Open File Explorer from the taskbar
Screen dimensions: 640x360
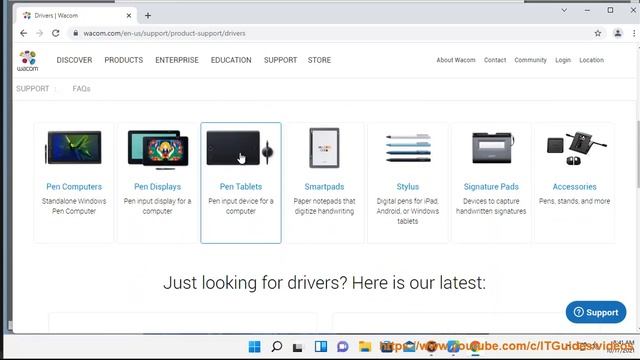tap(365, 347)
